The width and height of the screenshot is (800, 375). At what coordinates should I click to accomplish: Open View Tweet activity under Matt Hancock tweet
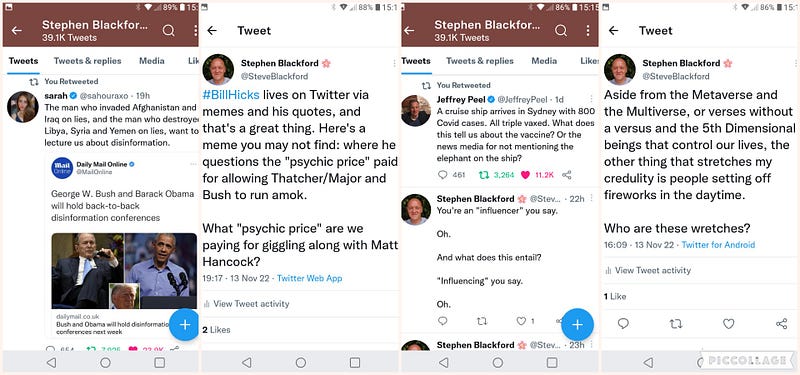(x=246, y=304)
